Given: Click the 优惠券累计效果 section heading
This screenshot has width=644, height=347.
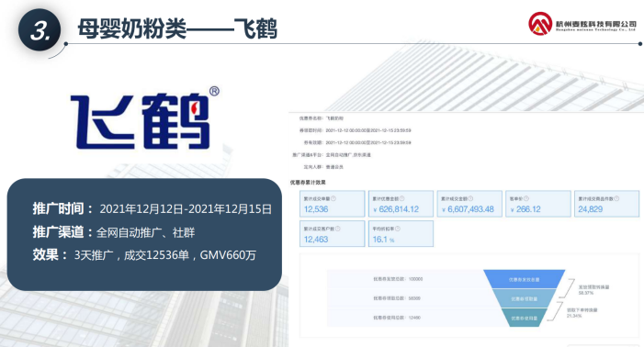Looking at the screenshot, I should (308, 183).
